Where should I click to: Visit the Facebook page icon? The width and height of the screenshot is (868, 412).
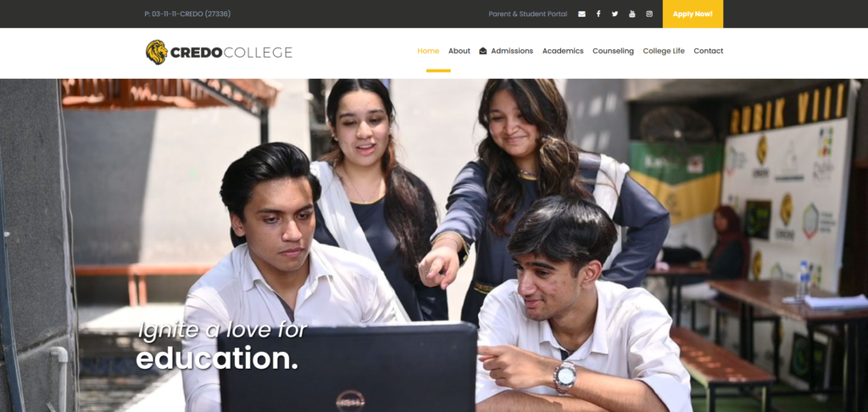[x=598, y=14]
